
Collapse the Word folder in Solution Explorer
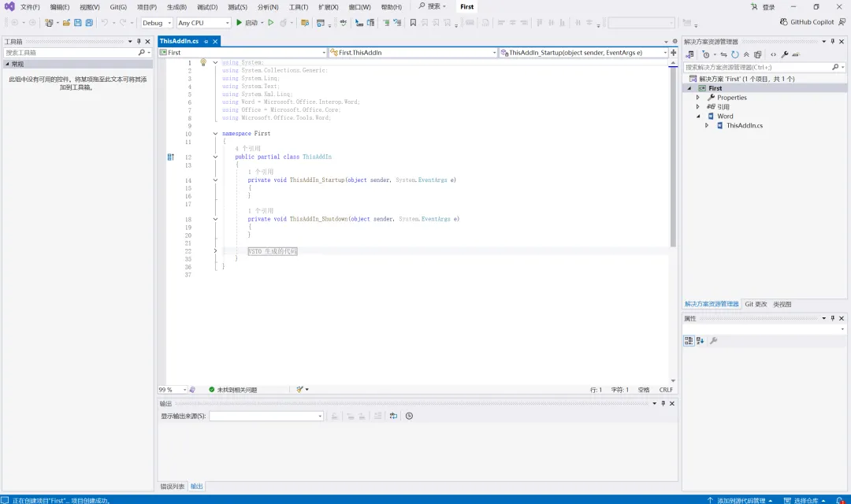click(x=698, y=116)
